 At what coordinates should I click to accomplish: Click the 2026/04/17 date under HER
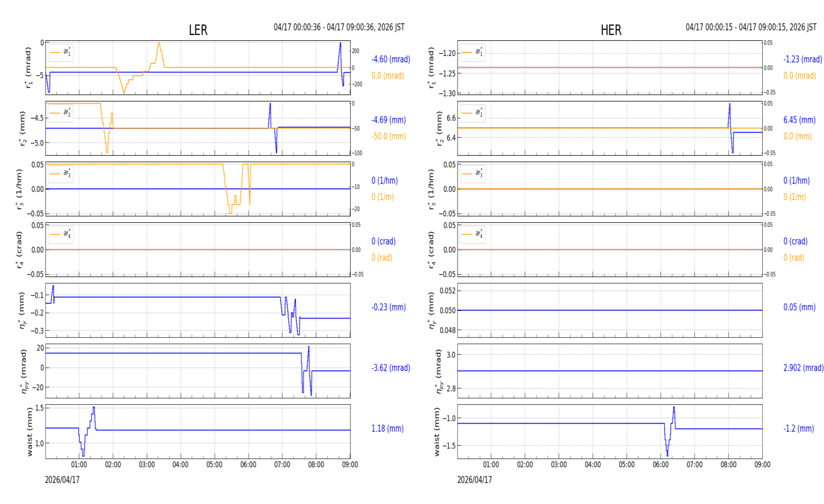tap(474, 480)
